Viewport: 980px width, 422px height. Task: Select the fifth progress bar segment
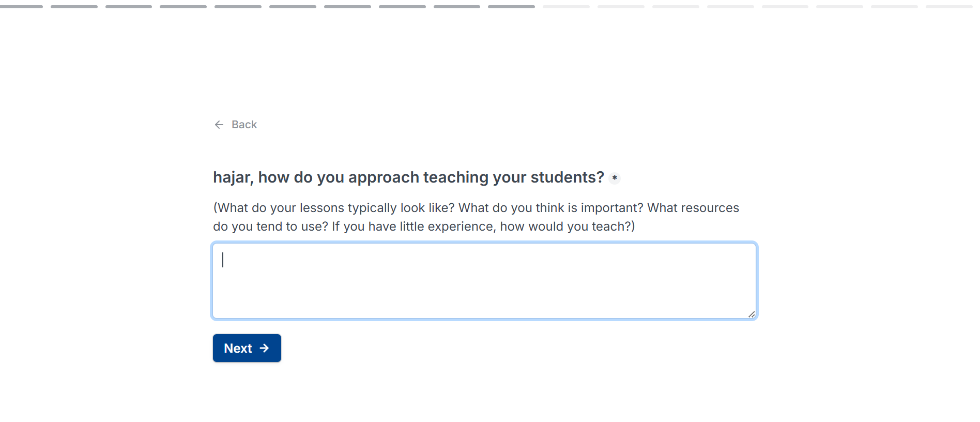[238, 7]
